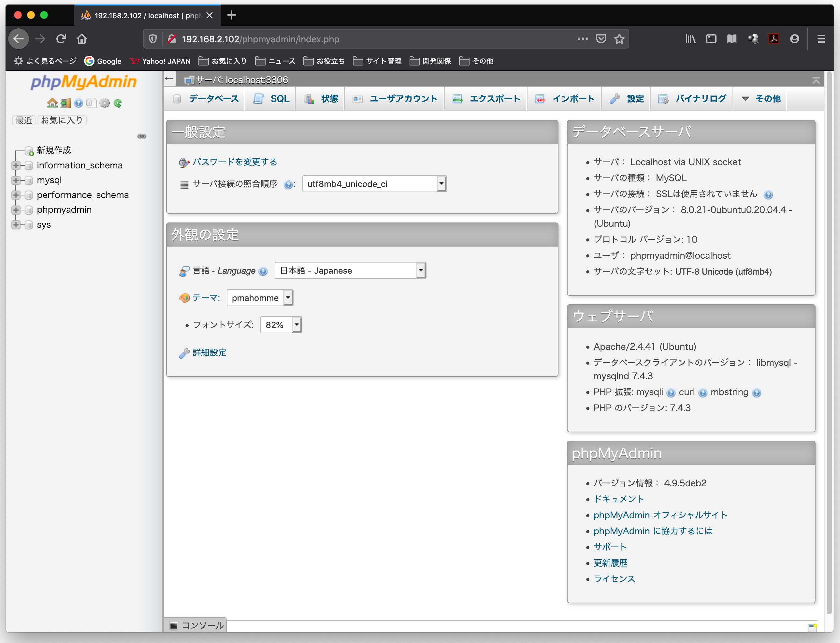Collapse navigation panel with left arrow icon
The height and width of the screenshot is (643, 840).
click(x=169, y=79)
